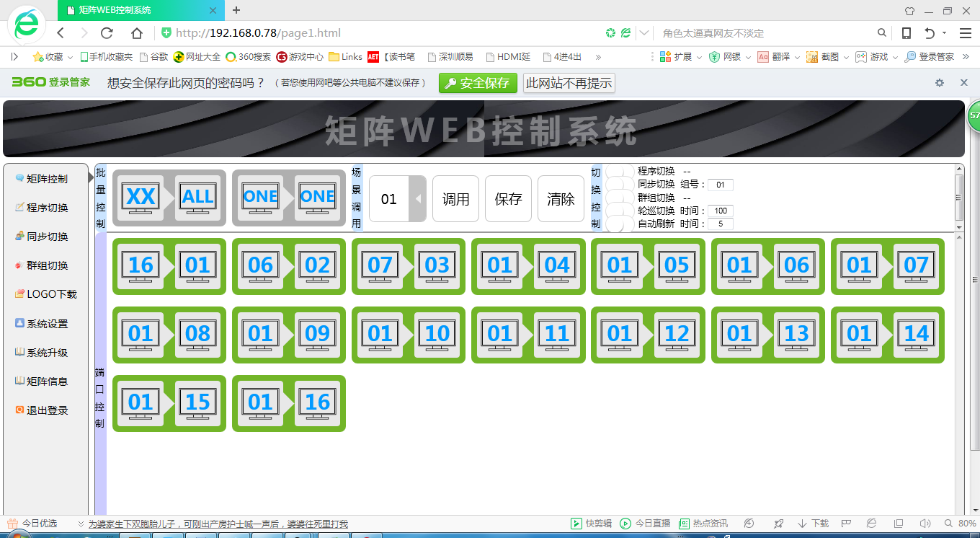Enable the 程序切换 switching mode toggle
The image size is (980, 538).
tap(618, 171)
